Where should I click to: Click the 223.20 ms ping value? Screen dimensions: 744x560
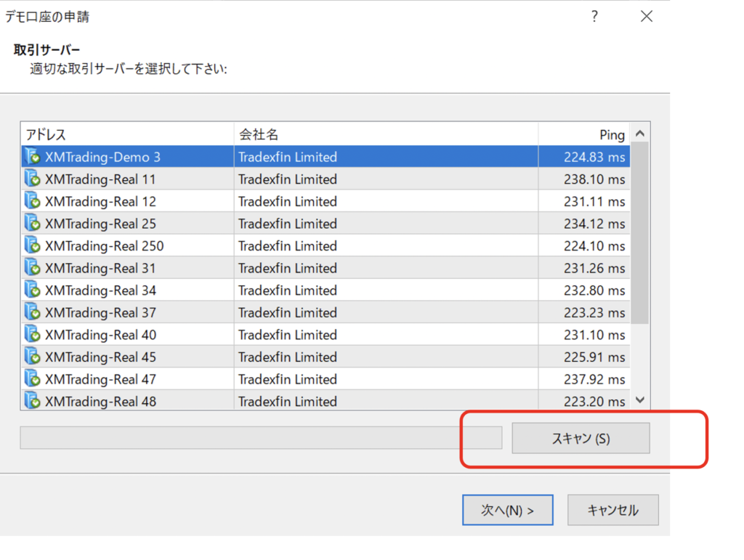(594, 402)
